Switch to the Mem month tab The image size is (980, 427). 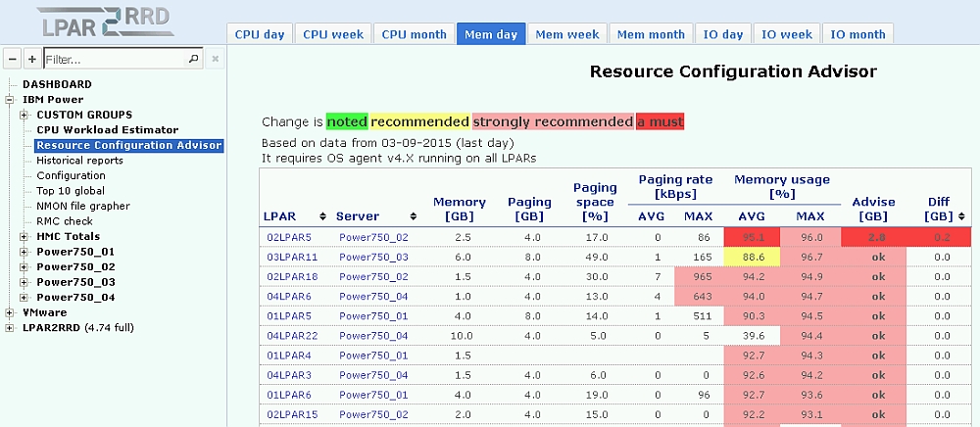click(x=651, y=33)
